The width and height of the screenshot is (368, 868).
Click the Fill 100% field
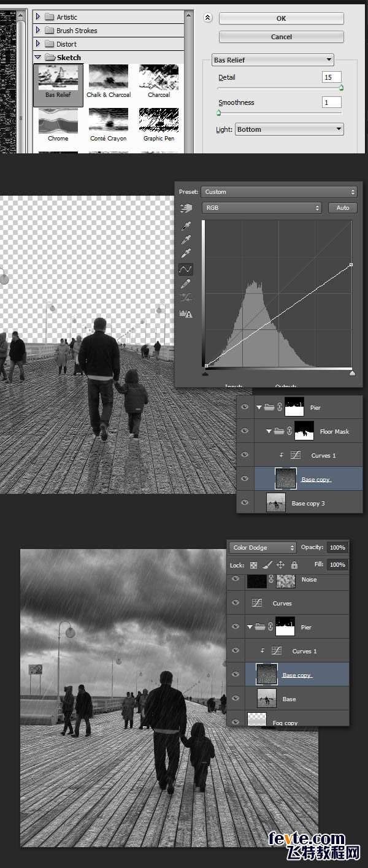[x=337, y=564]
